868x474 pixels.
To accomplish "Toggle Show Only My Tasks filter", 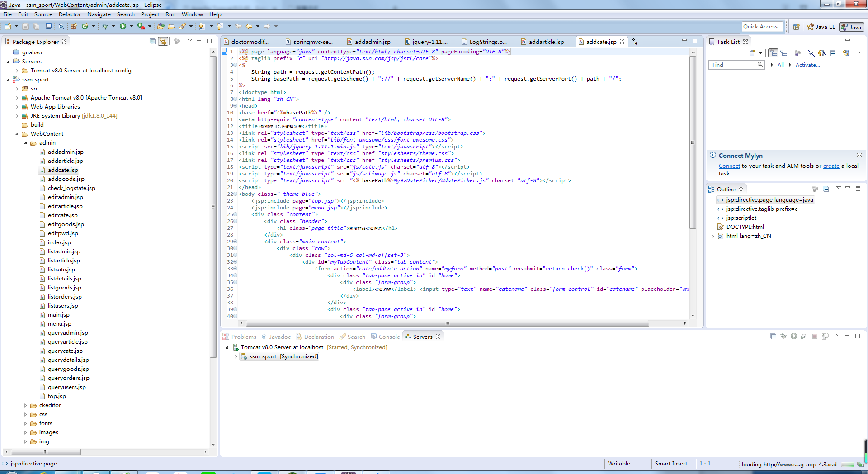I will coord(822,53).
